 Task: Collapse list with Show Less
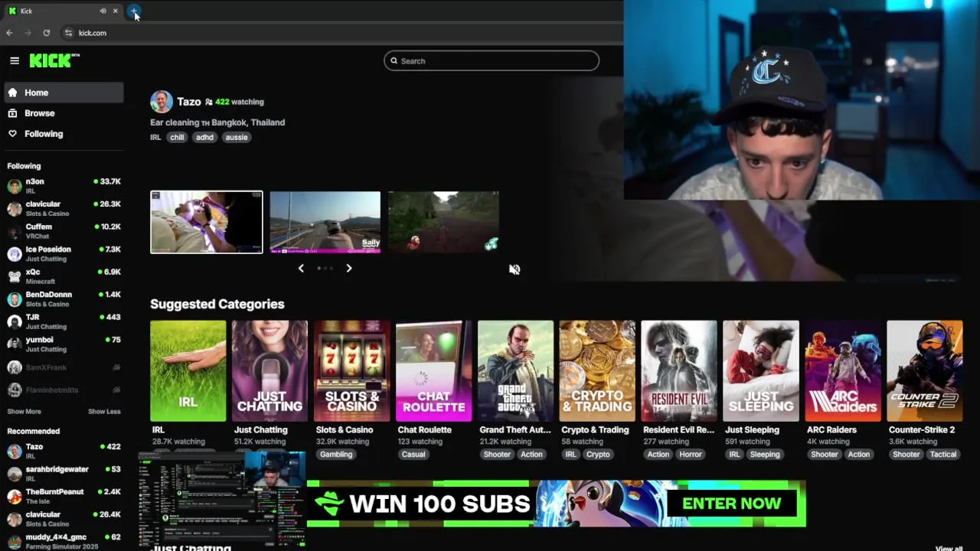tap(104, 412)
